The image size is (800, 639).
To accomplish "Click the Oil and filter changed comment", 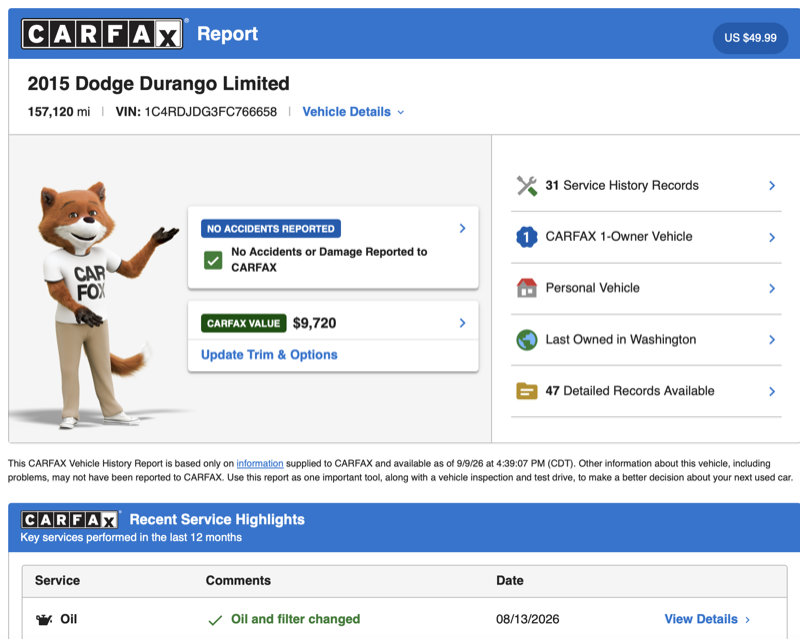I will [295, 619].
